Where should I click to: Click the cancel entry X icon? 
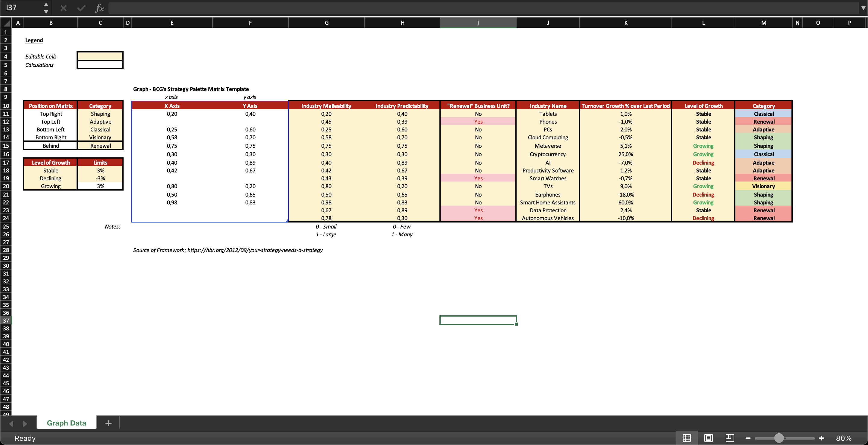point(63,8)
